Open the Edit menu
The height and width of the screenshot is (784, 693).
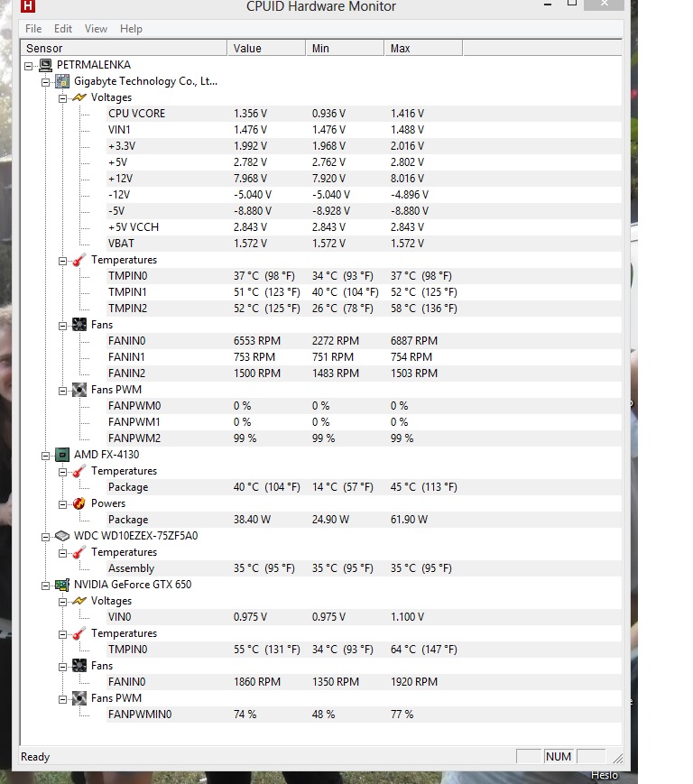tap(63, 29)
